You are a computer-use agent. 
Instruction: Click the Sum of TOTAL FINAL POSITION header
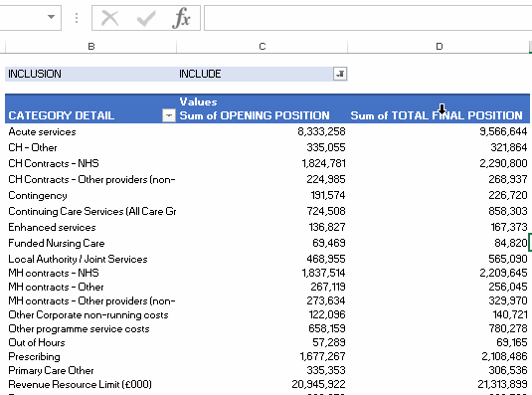pos(437,115)
